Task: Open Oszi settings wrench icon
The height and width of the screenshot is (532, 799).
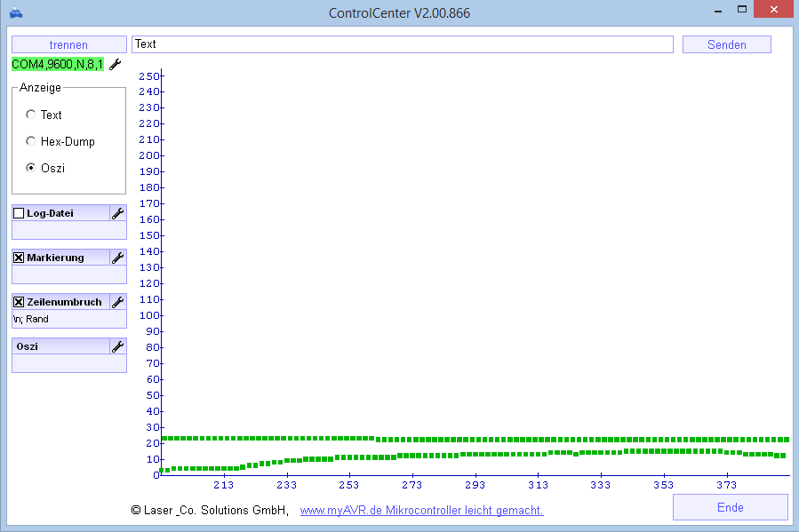Action: [x=117, y=346]
